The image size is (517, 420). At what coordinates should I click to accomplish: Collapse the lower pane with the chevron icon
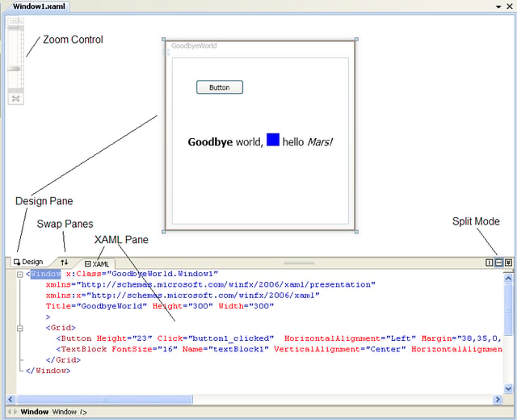click(508, 262)
